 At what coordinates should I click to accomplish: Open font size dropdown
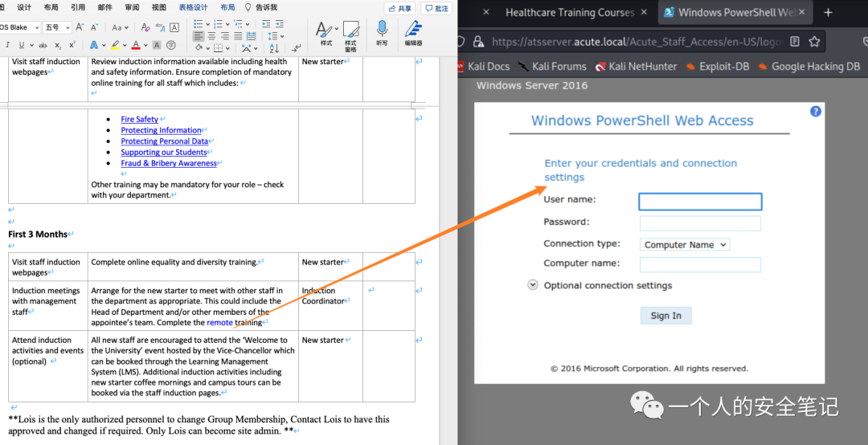click(x=68, y=27)
